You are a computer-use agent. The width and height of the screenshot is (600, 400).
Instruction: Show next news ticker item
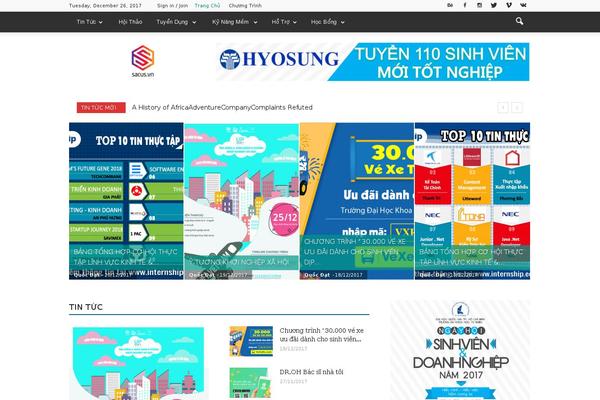(x=517, y=108)
